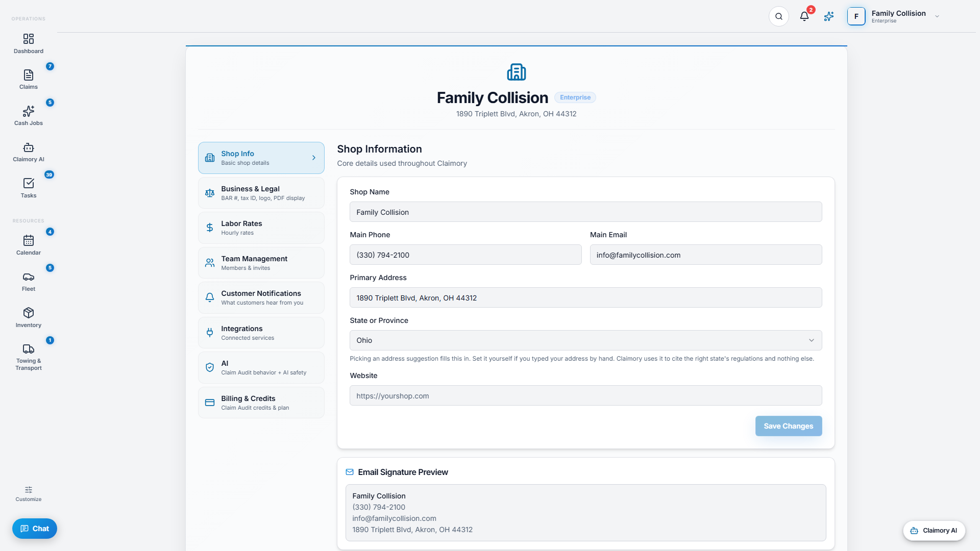This screenshot has height=551, width=980.
Task: Open Integrations settings section
Action: [x=261, y=333]
